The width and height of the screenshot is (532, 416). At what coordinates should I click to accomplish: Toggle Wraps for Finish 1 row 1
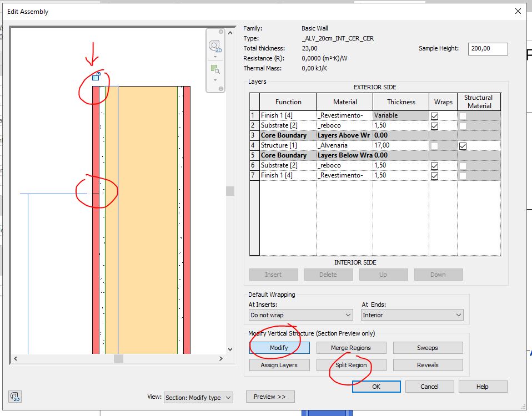tap(434, 116)
